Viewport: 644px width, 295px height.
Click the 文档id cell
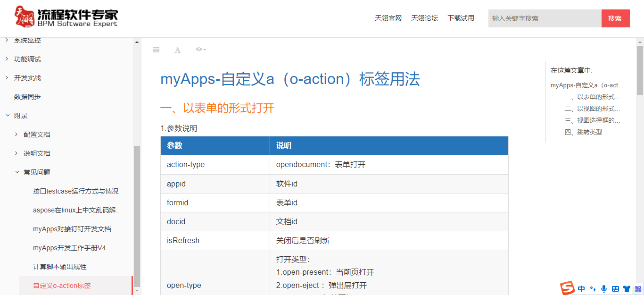click(x=389, y=221)
